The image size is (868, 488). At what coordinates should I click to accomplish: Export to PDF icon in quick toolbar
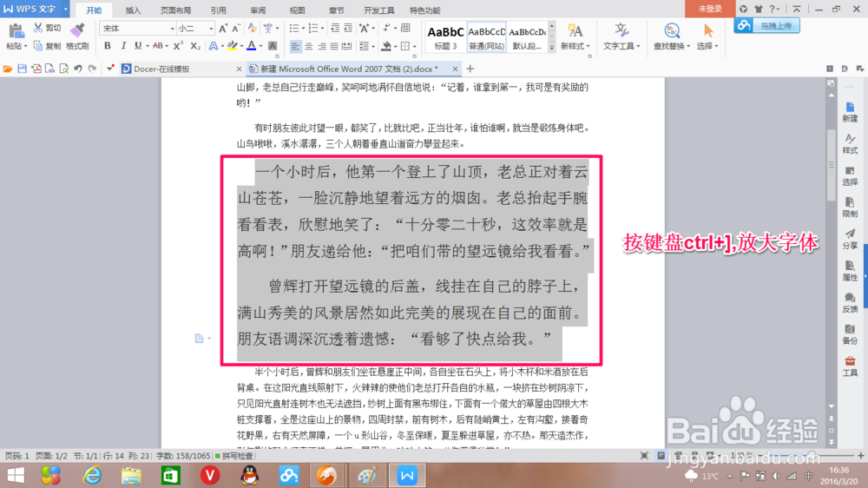(x=36, y=69)
